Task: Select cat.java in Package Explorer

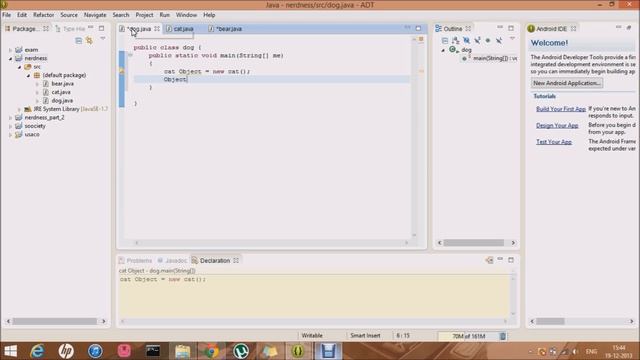Action: coord(61,92)
